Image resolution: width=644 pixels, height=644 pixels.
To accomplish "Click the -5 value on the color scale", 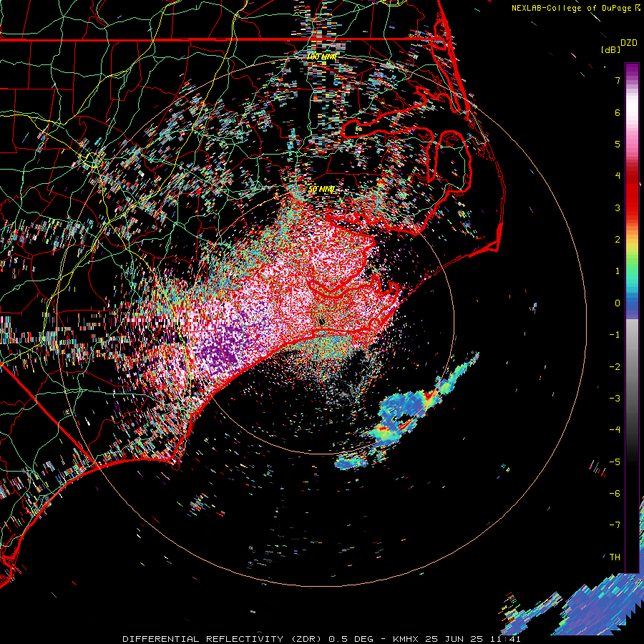I will 615,462.
